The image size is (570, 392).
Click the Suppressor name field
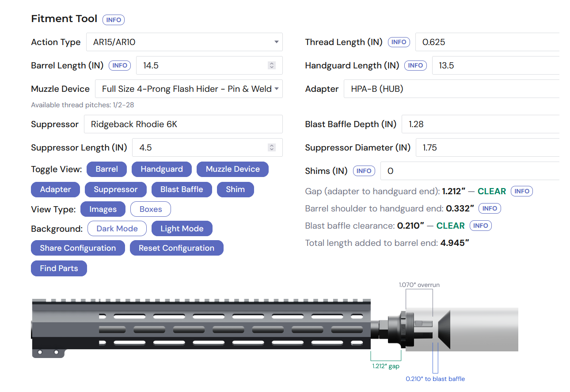pos(183,124)
